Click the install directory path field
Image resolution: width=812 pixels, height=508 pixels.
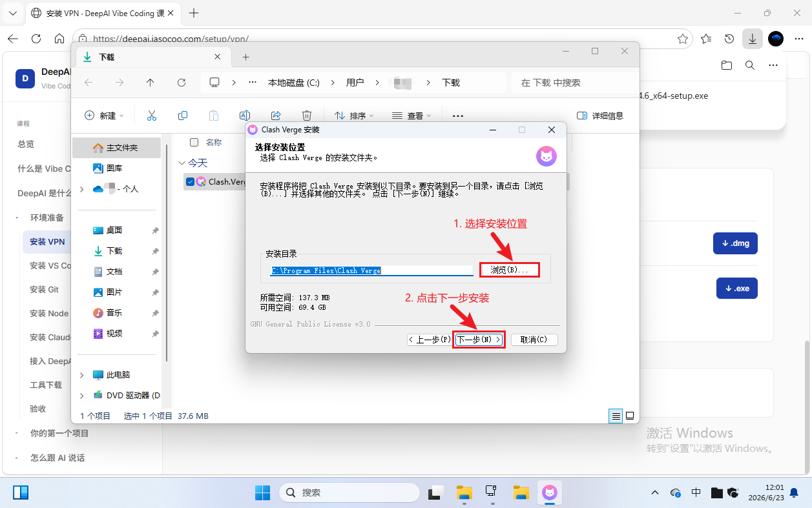pyautogui.click(x=372, y=270)
